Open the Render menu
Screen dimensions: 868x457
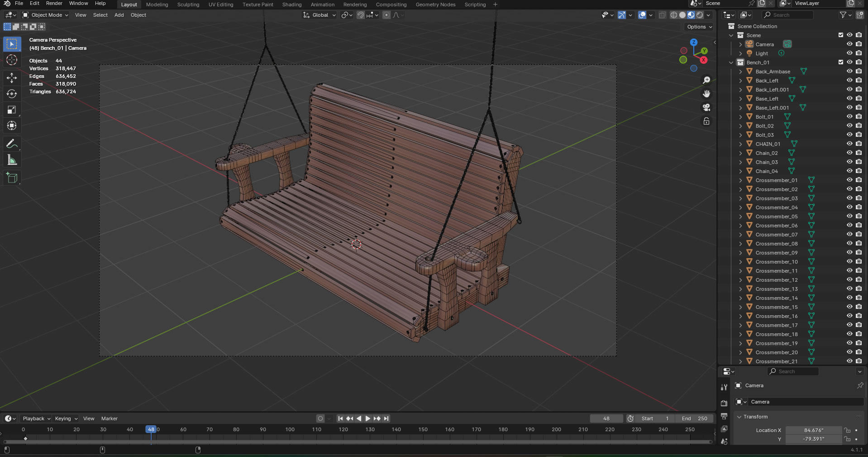(54, 3)
